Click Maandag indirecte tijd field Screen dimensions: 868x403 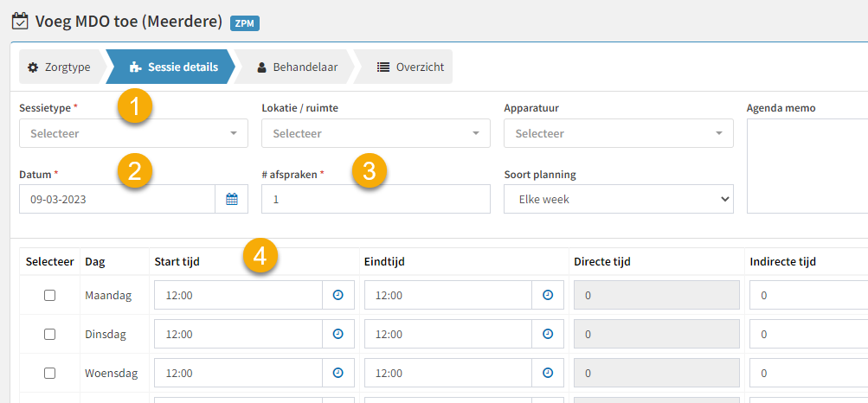[x=809, y=295]
